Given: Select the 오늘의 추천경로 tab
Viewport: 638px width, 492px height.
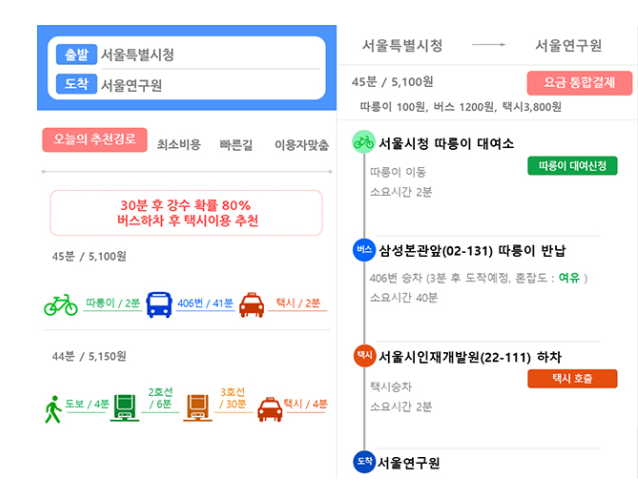Looking at the screenshot, I should (95, 140).
